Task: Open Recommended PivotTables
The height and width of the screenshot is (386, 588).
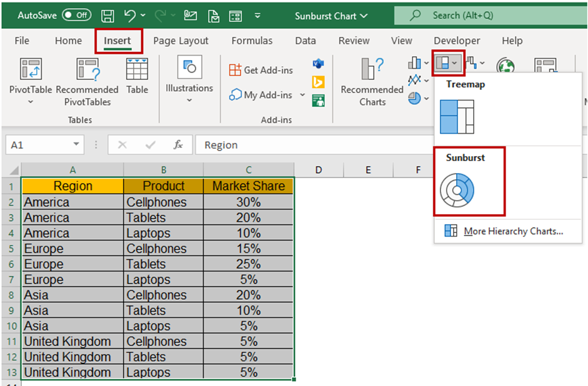Action: [87, 82]
